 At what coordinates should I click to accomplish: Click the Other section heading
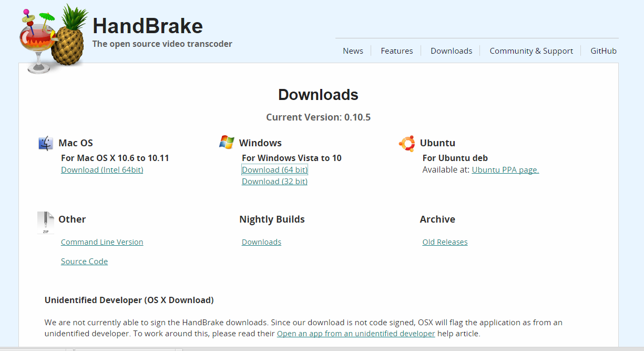(x=72, y=219)
